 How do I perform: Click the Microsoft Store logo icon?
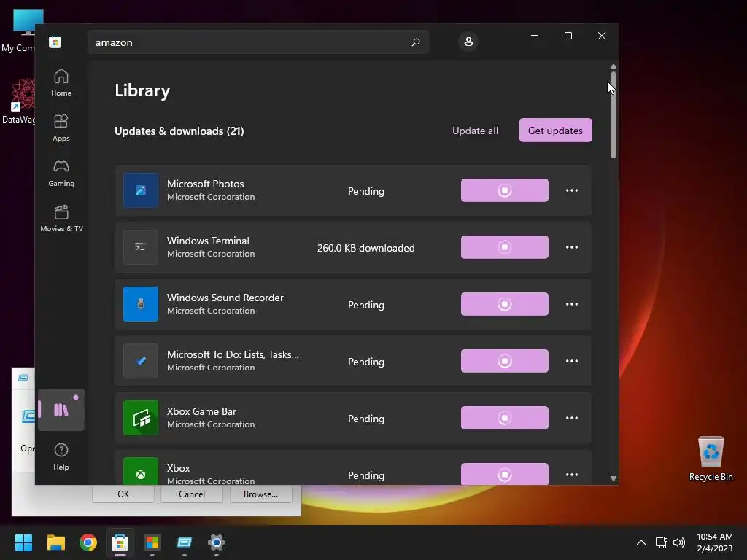pos(55,42)
